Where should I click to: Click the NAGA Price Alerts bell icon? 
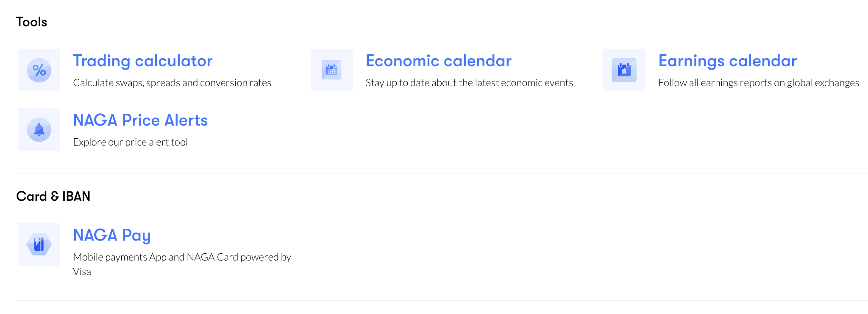[39, 129]
